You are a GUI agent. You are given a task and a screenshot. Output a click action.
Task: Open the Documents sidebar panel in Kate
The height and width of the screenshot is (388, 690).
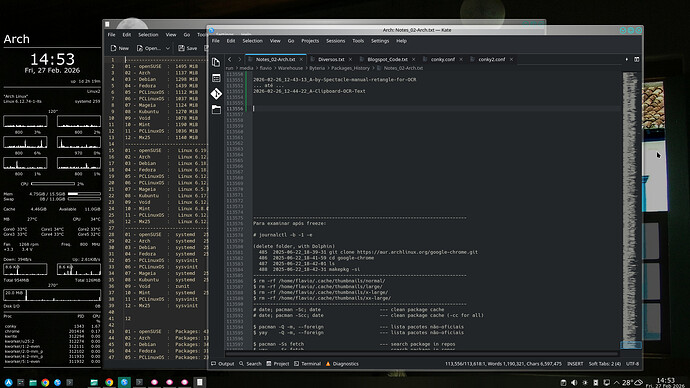216,62
